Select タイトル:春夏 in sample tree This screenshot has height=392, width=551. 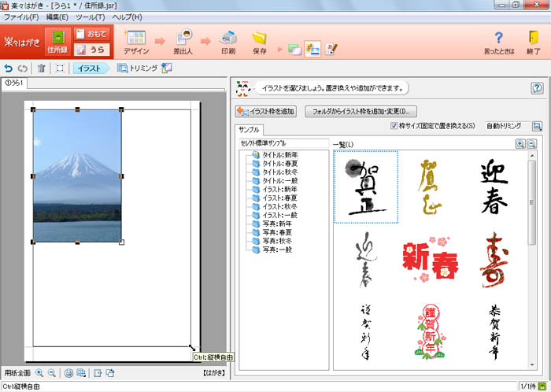(x=277, y=164)
